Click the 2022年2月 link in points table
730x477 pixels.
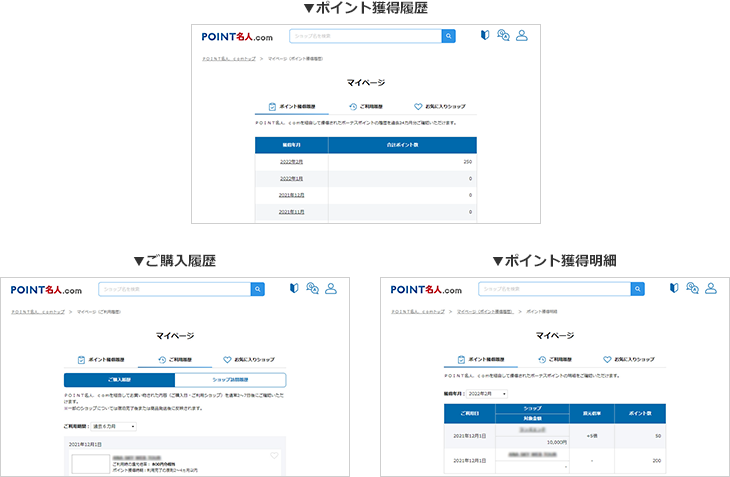click(x=291, y=162)
